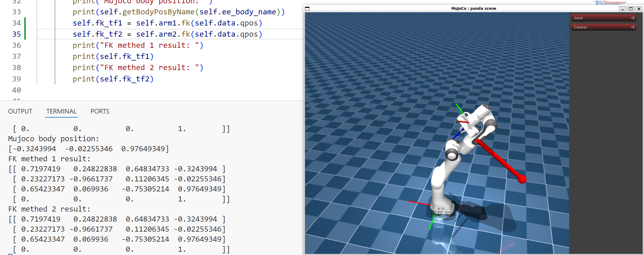644x255 pixels.
Task: Click line number 38 in the gutter
Action: 17,68
